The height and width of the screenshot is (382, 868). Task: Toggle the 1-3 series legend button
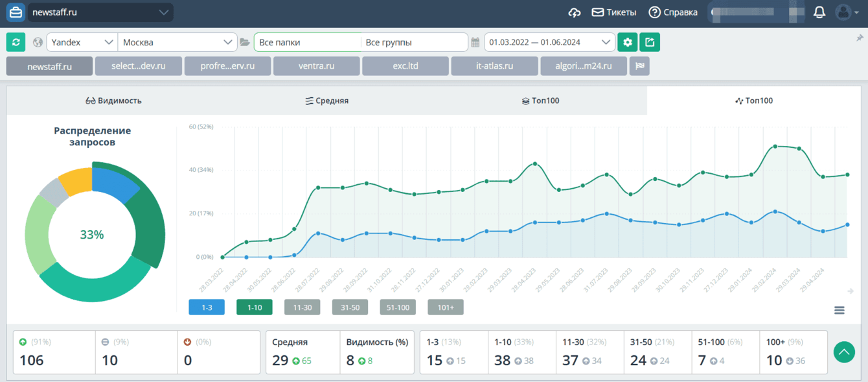207,307
